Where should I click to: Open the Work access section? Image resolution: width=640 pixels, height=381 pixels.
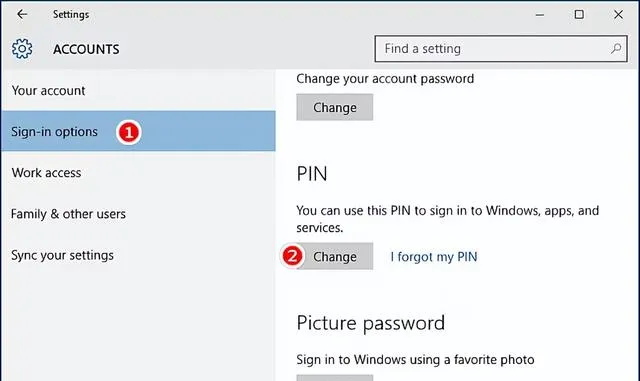click(x=138, y=173)
